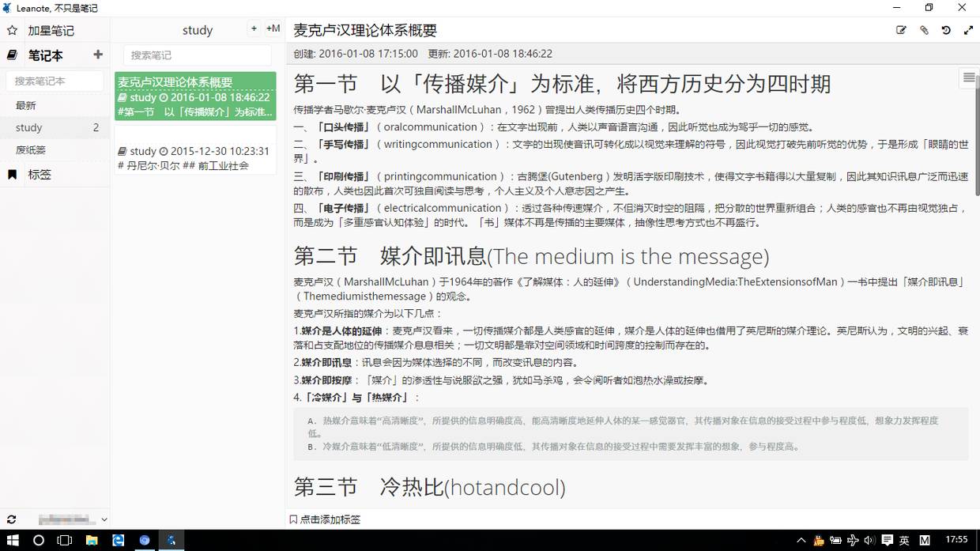Toggle the 英 input language indicator

pyautogui.click(x=904, y=541)
